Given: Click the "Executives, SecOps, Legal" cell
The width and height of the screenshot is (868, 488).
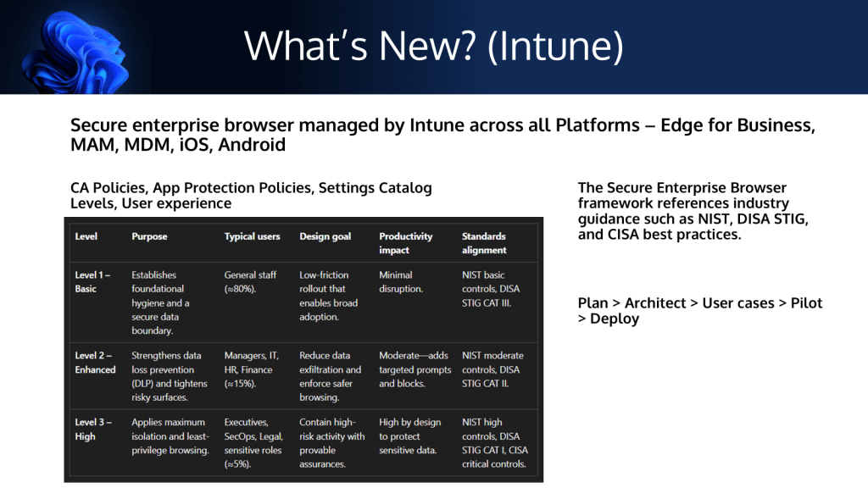Looking at the screenshot, I should tap(253, 443).
